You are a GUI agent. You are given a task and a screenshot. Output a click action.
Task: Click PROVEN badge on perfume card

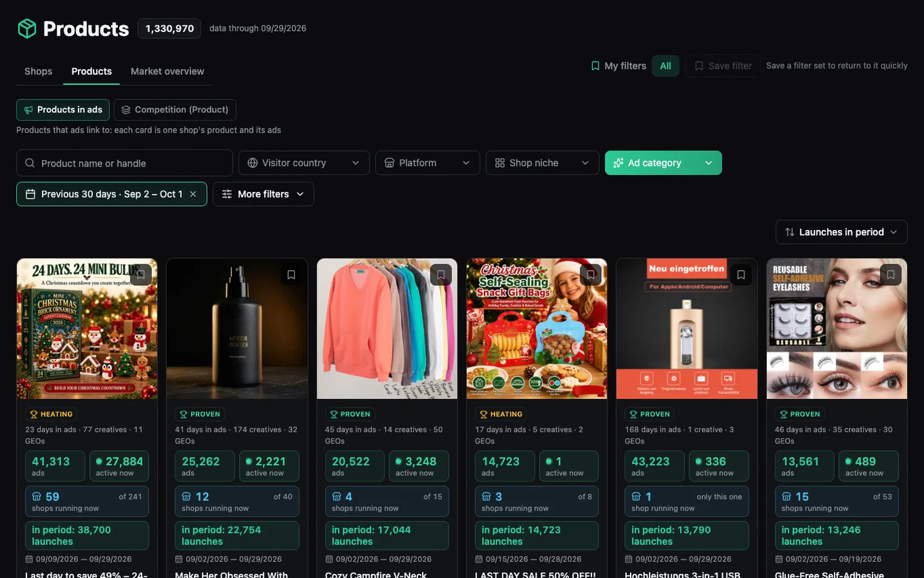(200, 414)
